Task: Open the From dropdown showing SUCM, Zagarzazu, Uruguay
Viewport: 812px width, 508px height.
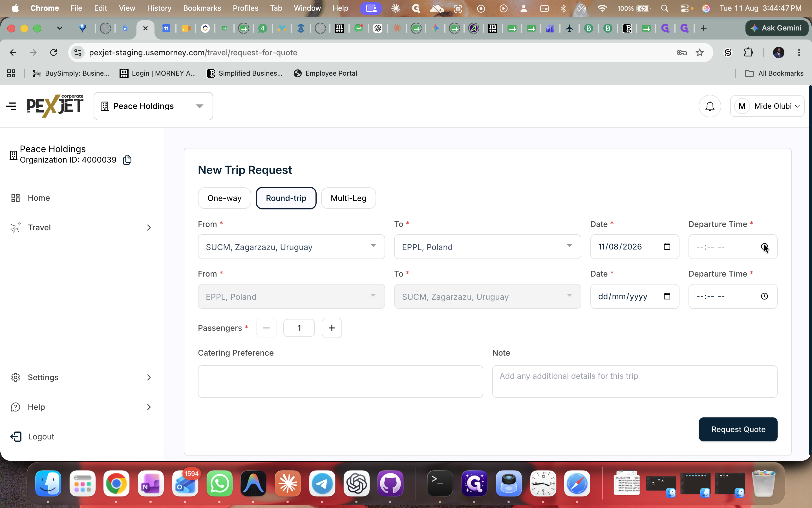Action: [291, 247]
